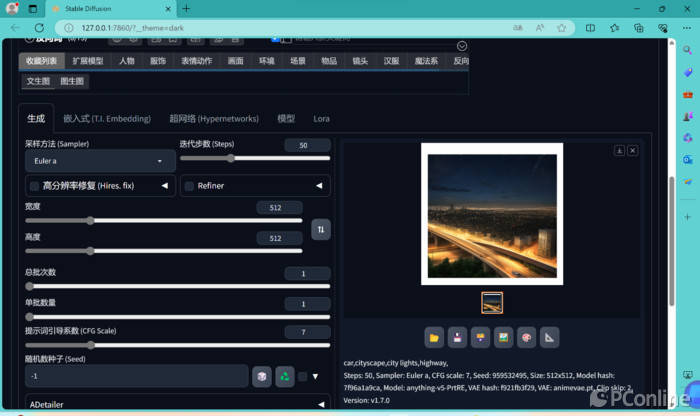The height and width of the screenshot is (416, 700).
Task: Open the Edge sidebar tools briefcase icon
Action: pyautogui.click(x=688, y=94)
